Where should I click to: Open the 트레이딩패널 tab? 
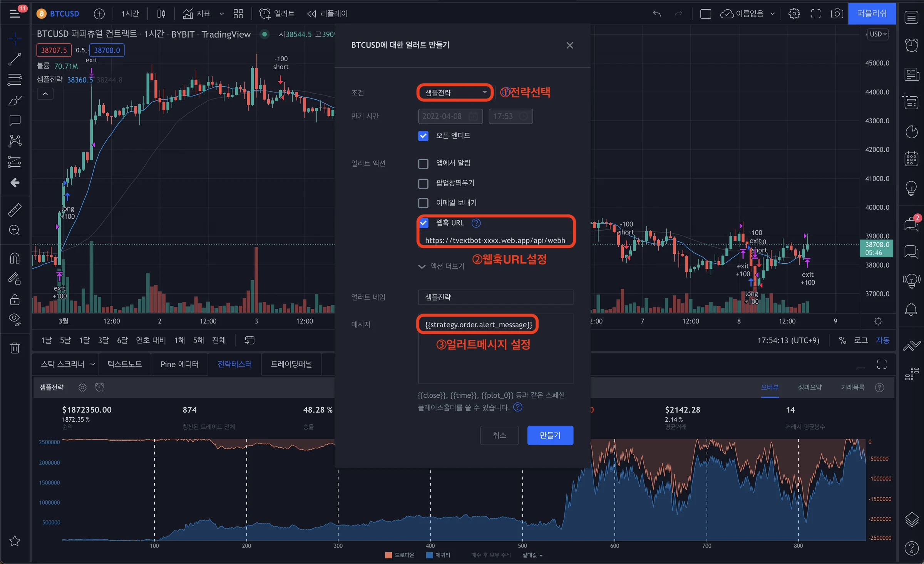click(291, 364)
